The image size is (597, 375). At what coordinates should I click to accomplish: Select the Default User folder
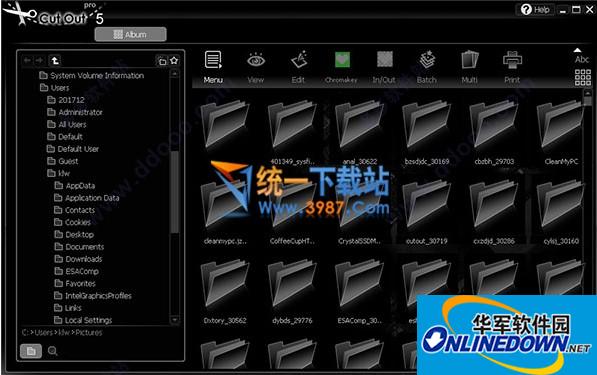(73, 148)
